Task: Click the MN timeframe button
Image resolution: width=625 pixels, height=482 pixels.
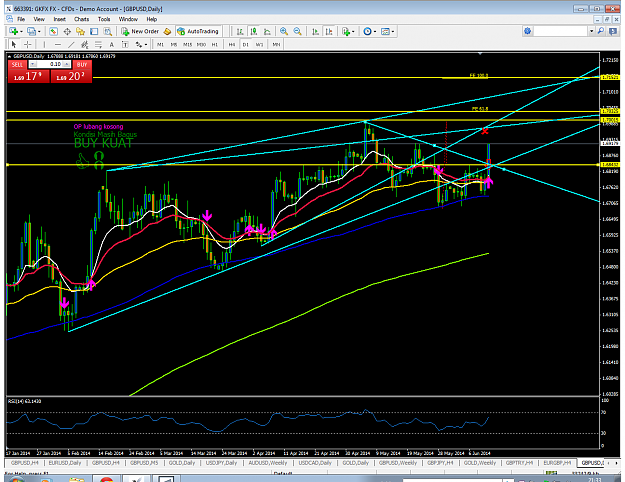Action: coord(276,45)
